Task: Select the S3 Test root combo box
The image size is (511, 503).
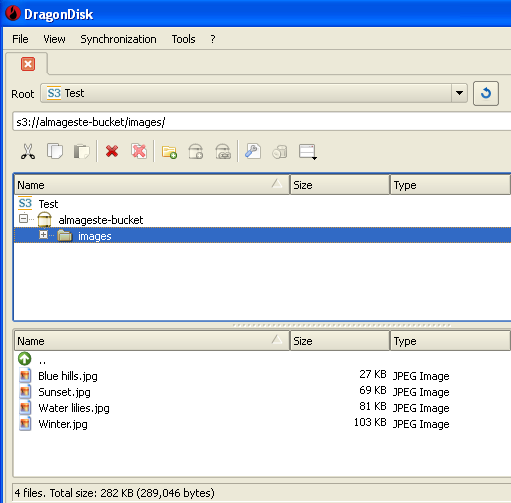Action: pos(254,93)
